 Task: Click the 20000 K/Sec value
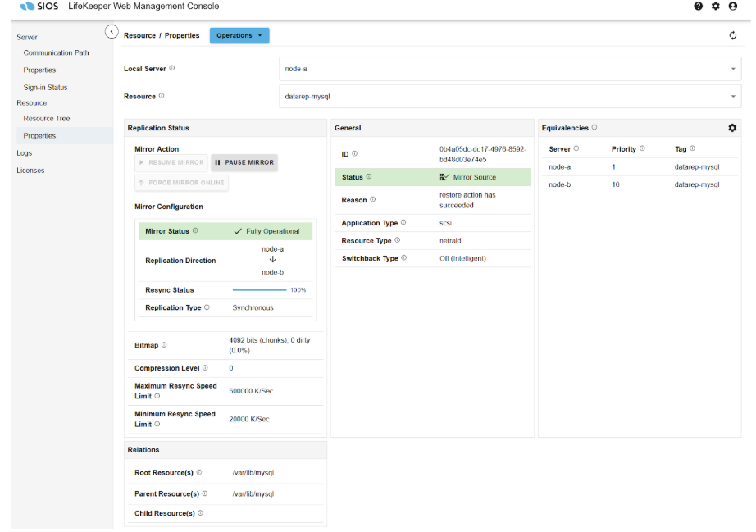coord(249,419)
